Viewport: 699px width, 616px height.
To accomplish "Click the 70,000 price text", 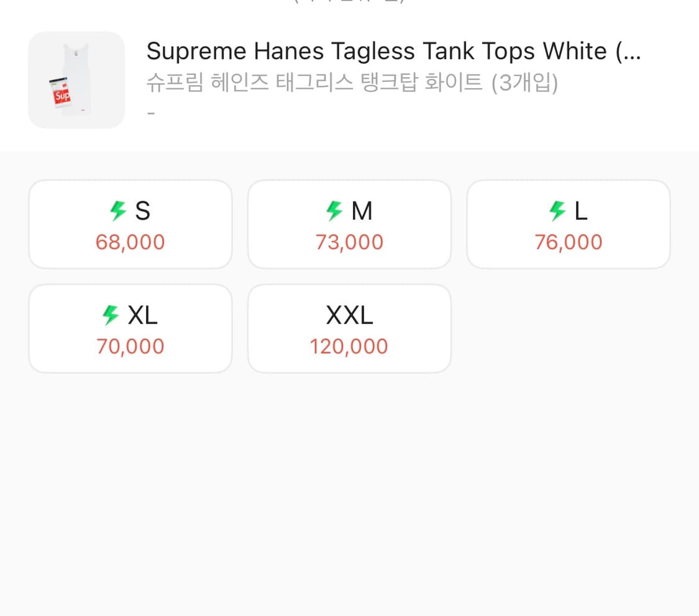I will (x=130, y=346).
